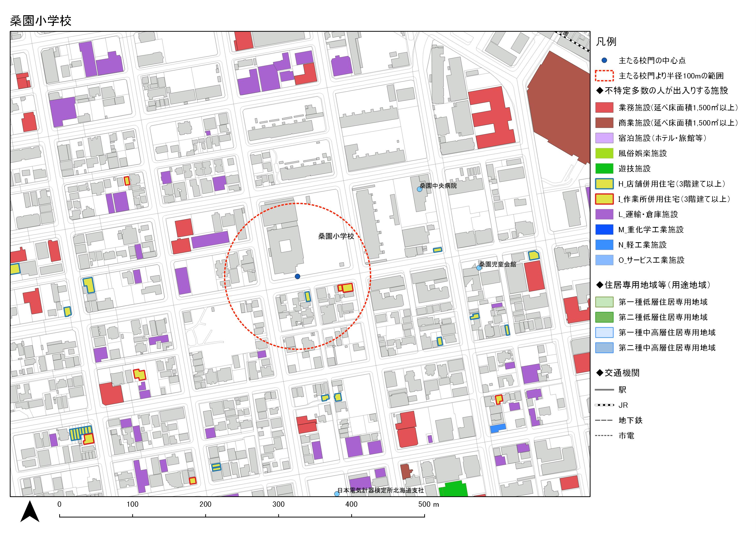
Task: Click the brown 商業施設 legend swatch
Action: coord(604,123)
